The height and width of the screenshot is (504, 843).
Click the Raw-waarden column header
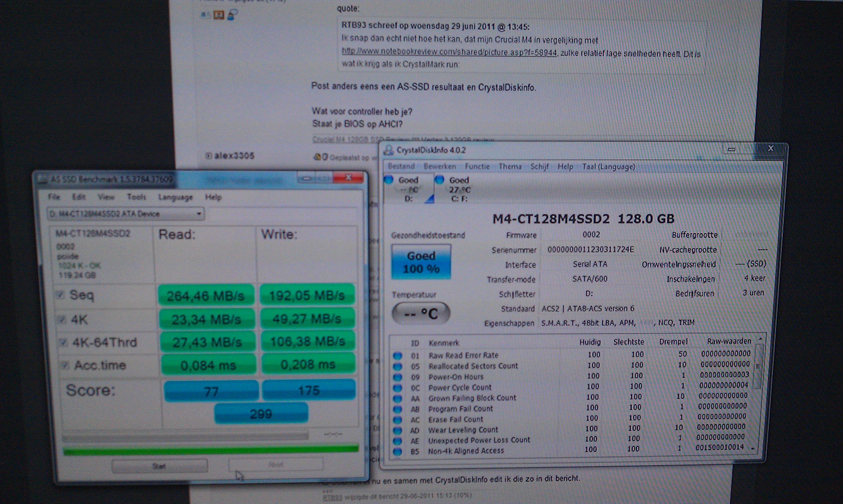click(x=729, y=341)
